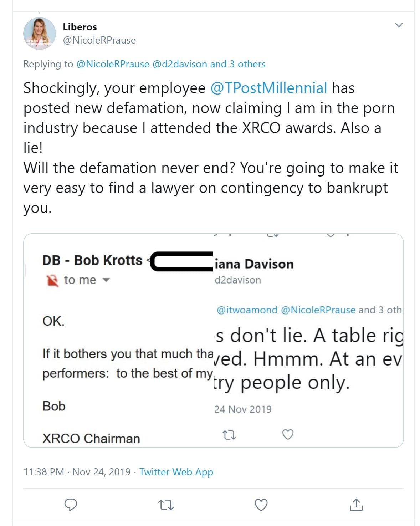Expand the tweet options chevron menu
420x526 pixels.
399,25
